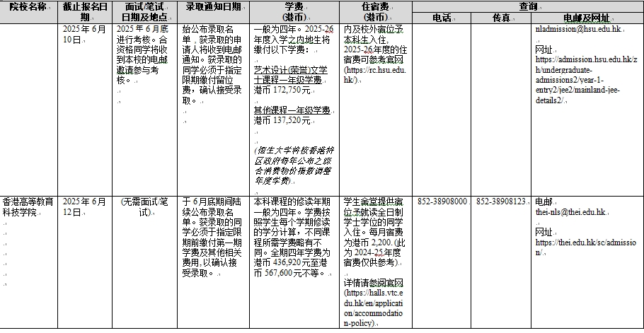Click the underlined 其他课程一年级学费 heading

292,110
